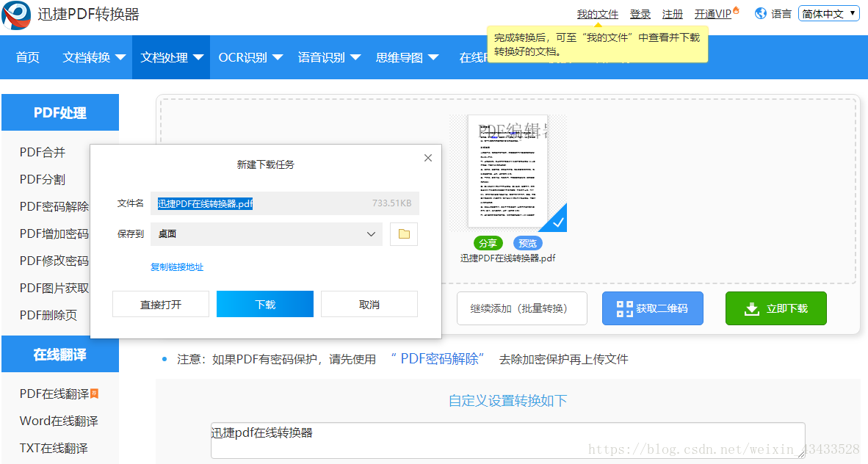This screenshot has width=868, height=464.
Task: Click the bookmark icon beside PDF在线翻译
Action: (94, 394)
